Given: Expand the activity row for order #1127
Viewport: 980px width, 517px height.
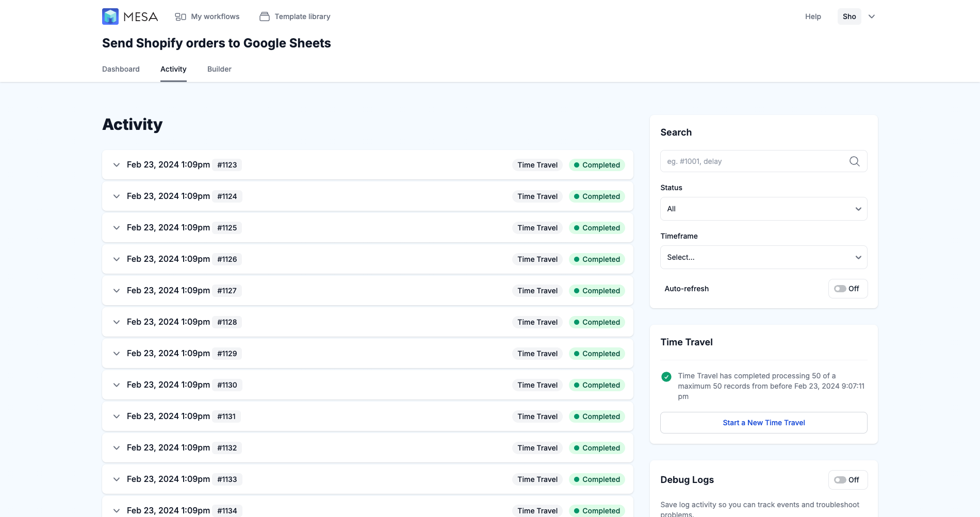Looking at the screenshot, I should [x=117, y=291].
